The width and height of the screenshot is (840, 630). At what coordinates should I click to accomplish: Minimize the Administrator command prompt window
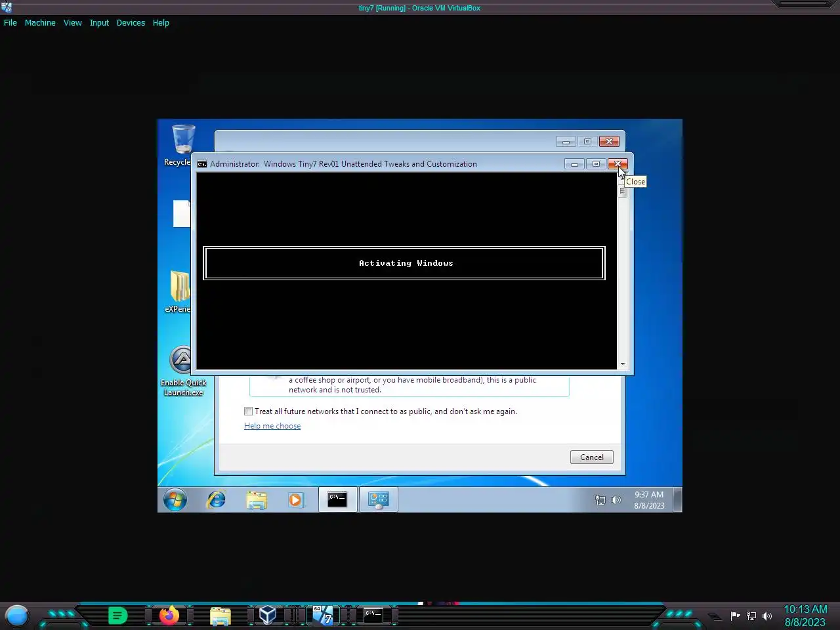tap(574, 164)
